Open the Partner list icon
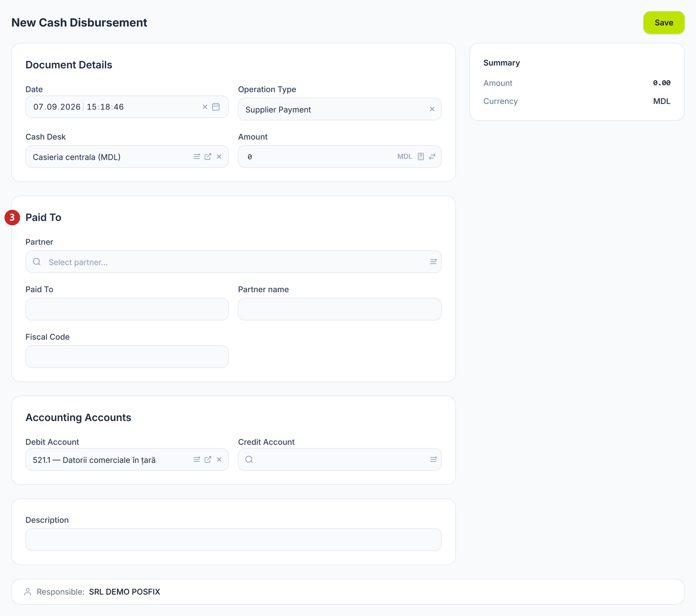 [x=433, y=262]
